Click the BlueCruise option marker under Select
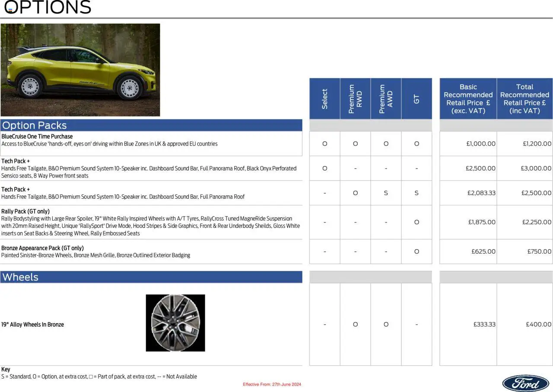The image size is (553, 392). [x=325, y=144]
